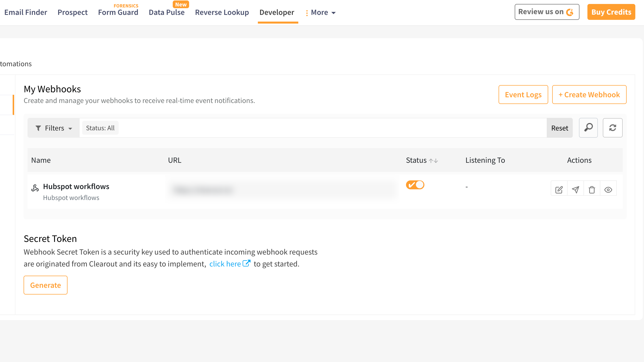The height and width of the screenshot is (362, 644).
Task: Send test event for Hubspot workflows
Action: pyautogui.click(x=576, y=190)
